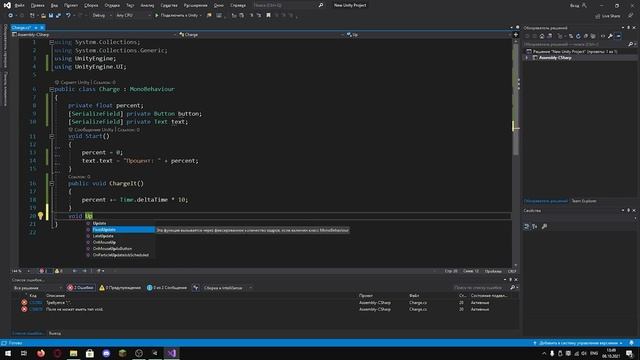The height and width of the screenshot is (360, 640).
Task: Click the Undo arrow icon
Action: pos(68,16)
